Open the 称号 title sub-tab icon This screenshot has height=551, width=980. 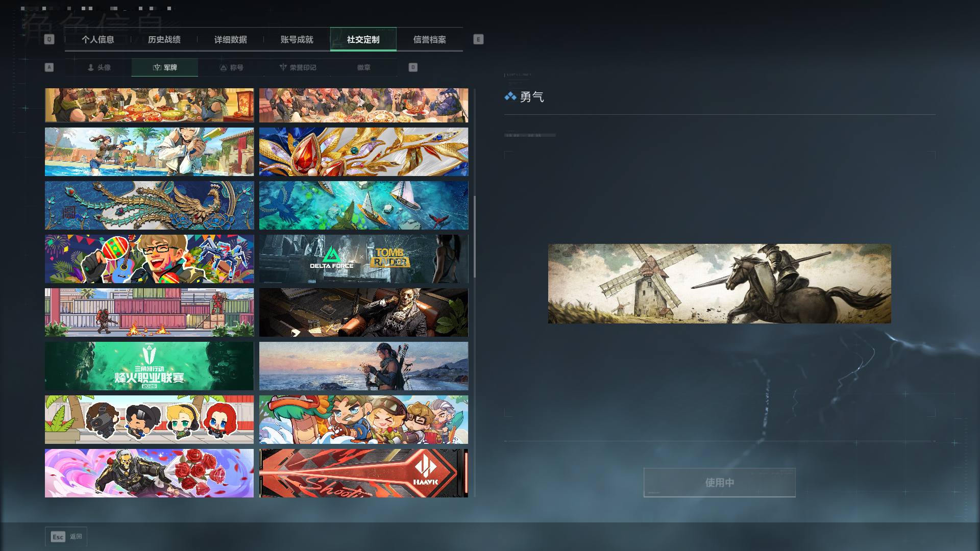(x=223, y=67)
